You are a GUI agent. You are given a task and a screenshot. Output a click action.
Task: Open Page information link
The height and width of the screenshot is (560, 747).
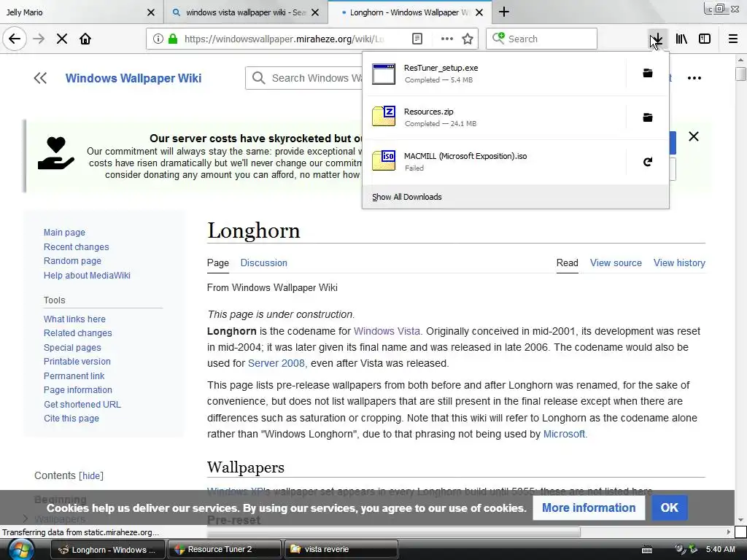(x=77, y=390)
